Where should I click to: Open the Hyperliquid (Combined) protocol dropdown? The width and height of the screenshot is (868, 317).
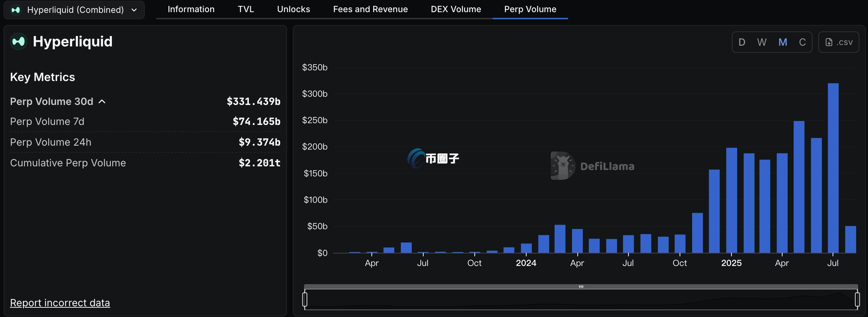(74, 10)
